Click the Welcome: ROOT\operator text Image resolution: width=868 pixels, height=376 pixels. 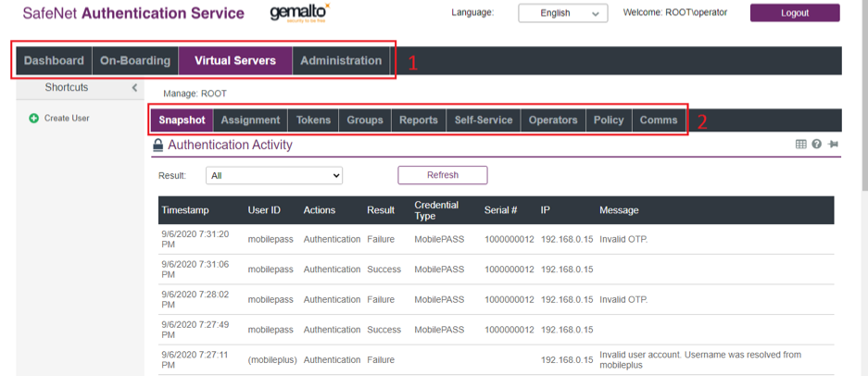click(674, 12)
